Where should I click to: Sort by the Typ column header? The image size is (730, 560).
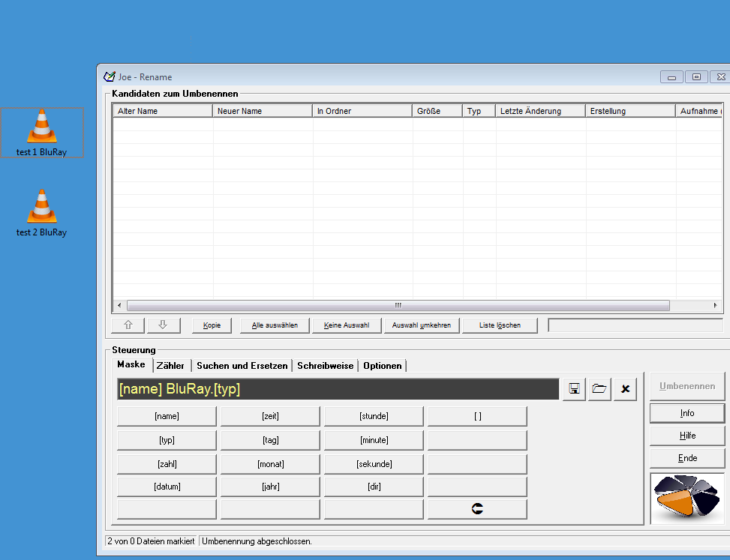[x=479, y=111]
